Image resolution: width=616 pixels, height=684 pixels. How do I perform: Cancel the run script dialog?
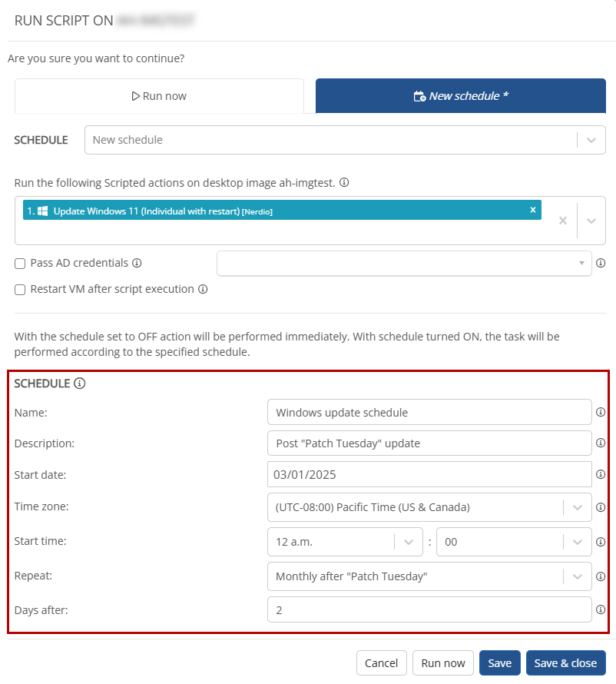click(x=382, y=662)
